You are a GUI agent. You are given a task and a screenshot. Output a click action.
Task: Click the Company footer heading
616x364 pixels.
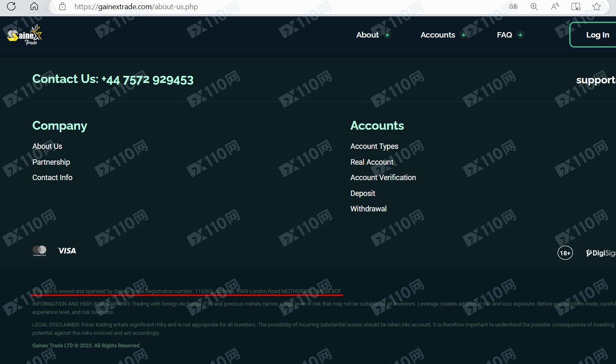coord(60,126)
